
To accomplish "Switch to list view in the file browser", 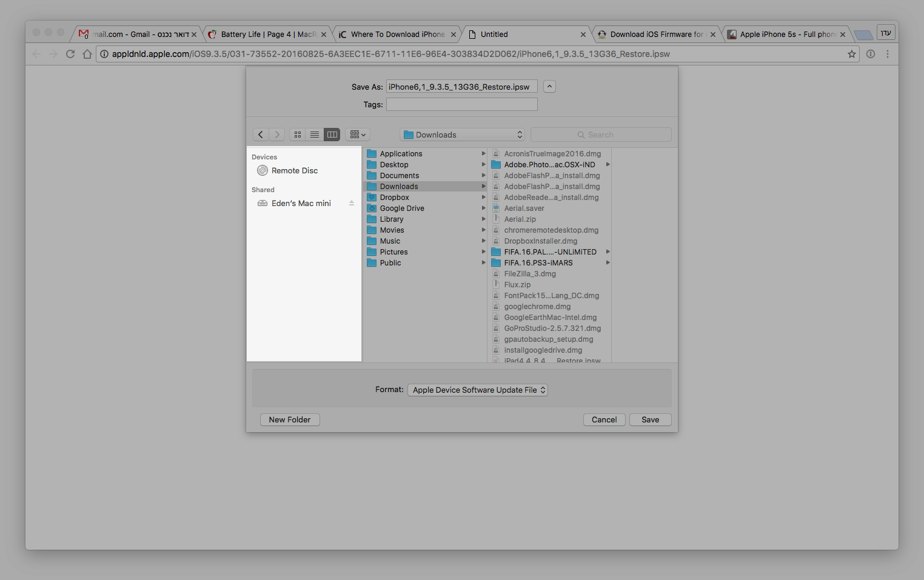I will pos(315,135).
